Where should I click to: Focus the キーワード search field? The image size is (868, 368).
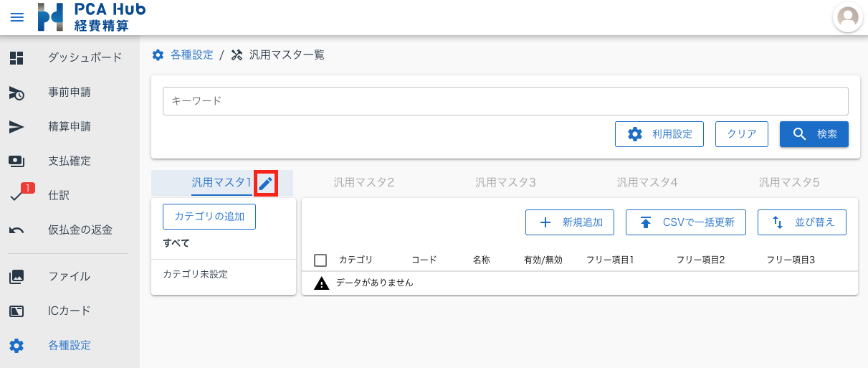coord(505,101)
